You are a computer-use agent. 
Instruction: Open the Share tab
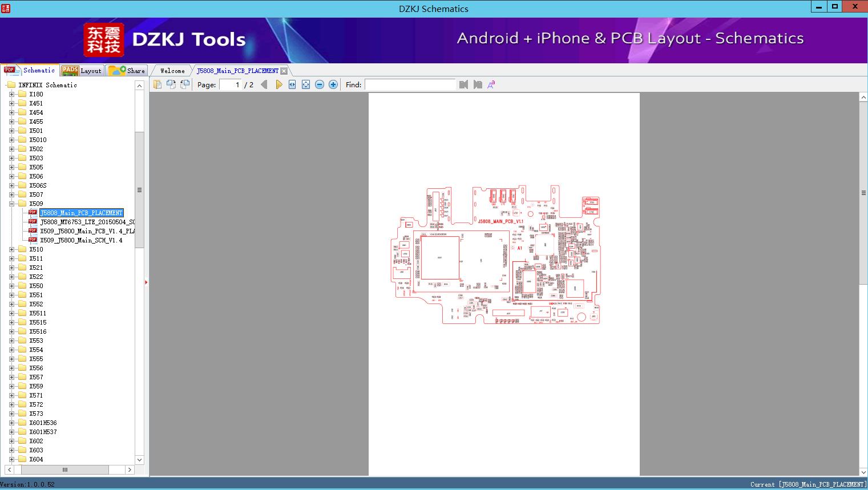tap(127, 71)
